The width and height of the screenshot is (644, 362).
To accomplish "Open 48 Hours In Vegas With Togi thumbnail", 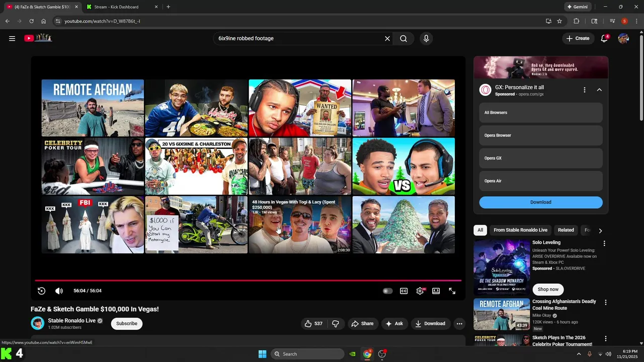I will (300, 225).
